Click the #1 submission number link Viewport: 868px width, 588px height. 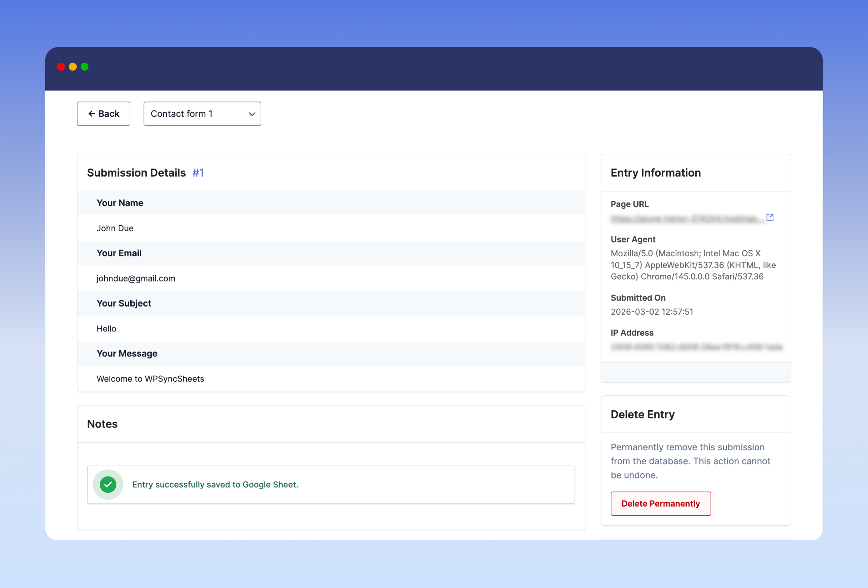tap(198, 173)
